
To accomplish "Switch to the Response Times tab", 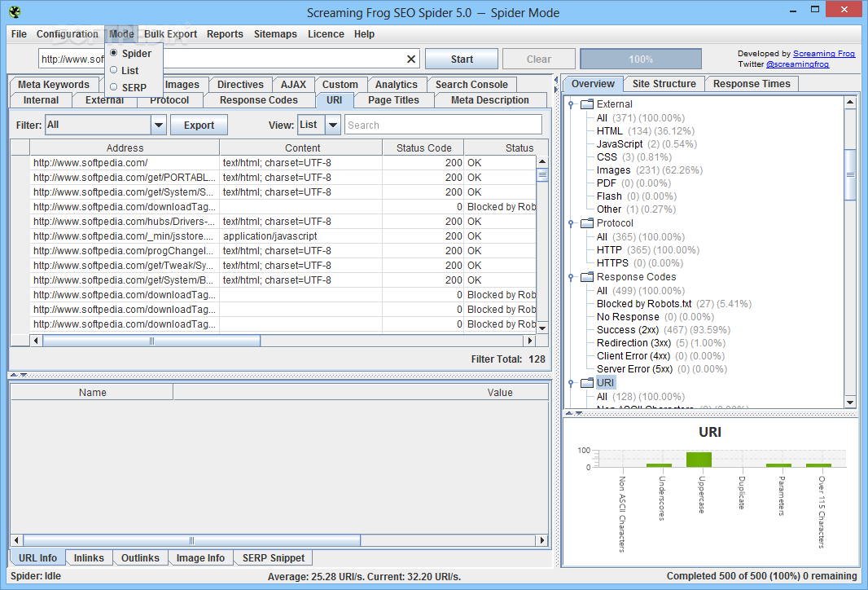I will pos(752,84).
